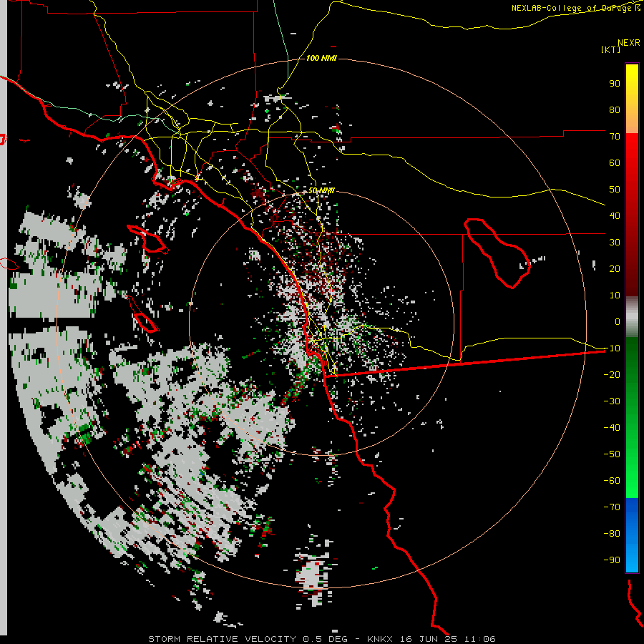Click the 0 scale label
Image resolution: width=644 pixels, height=644 pixels.
618,321
